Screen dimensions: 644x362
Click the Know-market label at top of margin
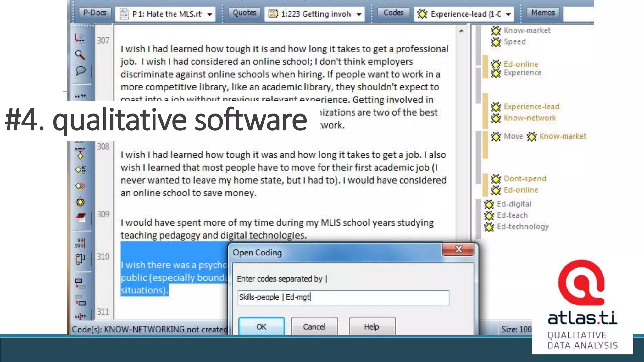coord(527,30)
